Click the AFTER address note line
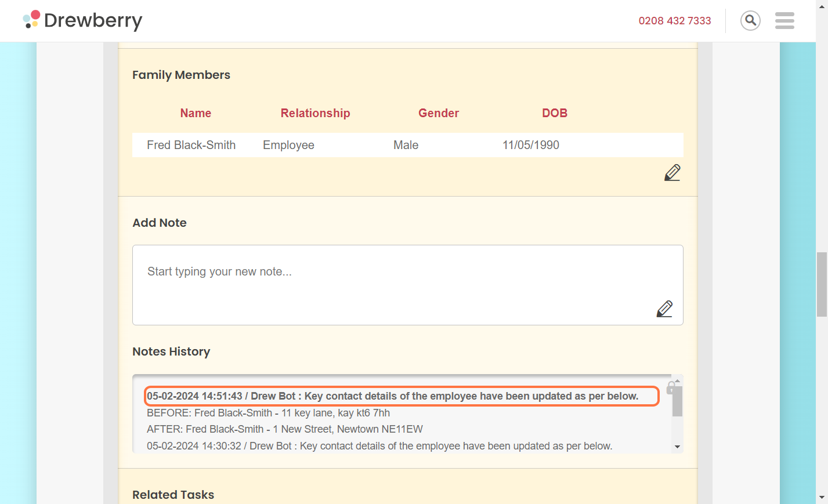828x504 pixels. (x=285, y=429)
